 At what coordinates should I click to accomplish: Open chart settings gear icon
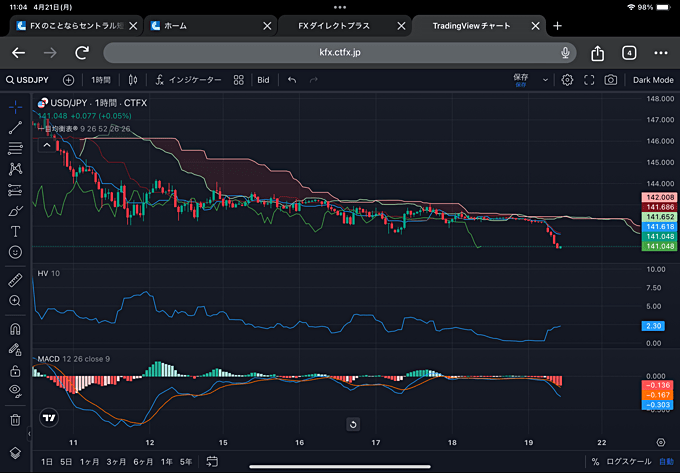(567, 80)
